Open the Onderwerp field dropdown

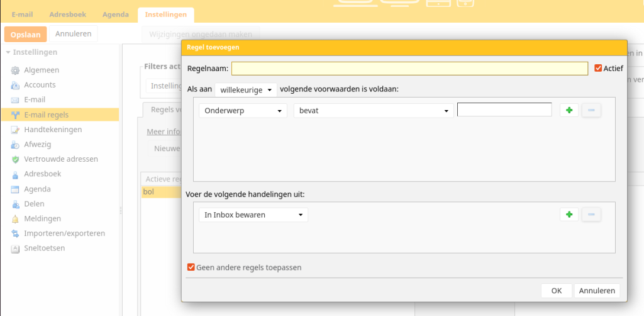pos(243,111)
